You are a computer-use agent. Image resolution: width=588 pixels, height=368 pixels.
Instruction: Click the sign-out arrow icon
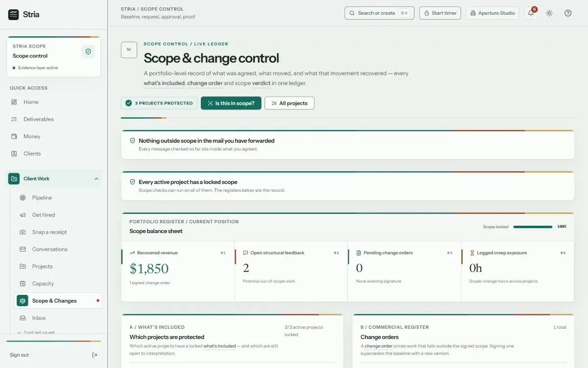click(x=95, y=355)
